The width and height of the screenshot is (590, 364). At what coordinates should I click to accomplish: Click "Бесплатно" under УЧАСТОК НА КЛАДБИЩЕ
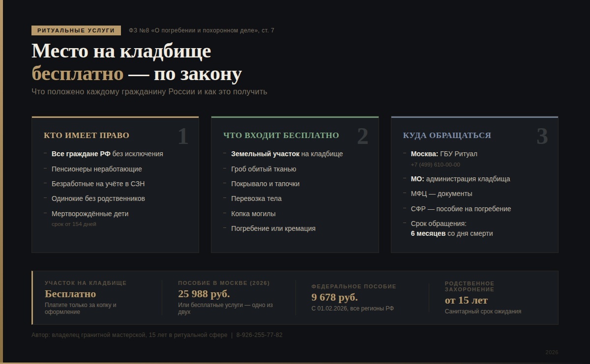click(x=71, y=294)
